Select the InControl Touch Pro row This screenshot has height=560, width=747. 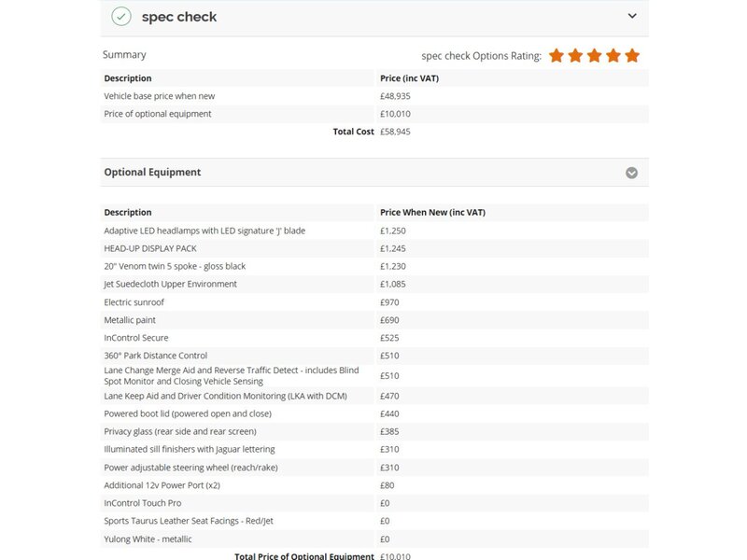tap(374, 503)
